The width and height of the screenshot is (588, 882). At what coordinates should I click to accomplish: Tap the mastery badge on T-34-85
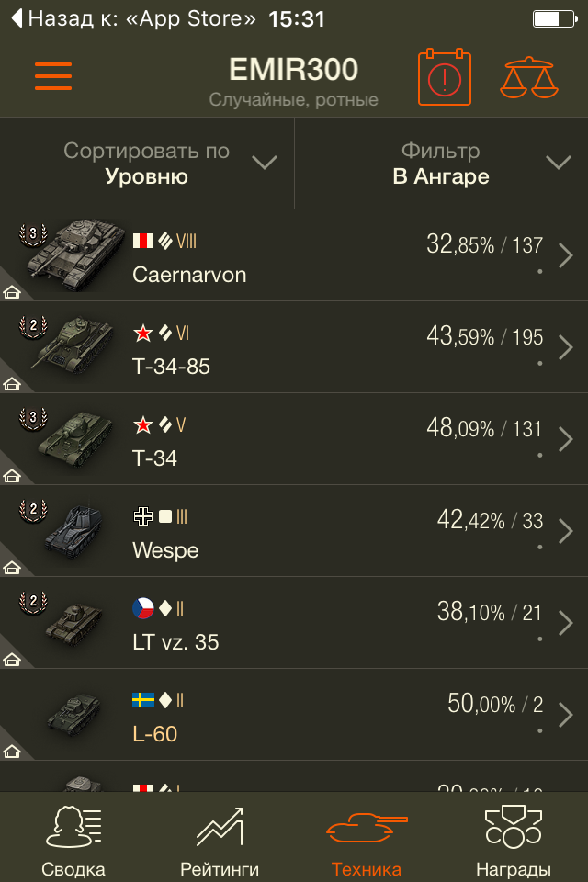[x=33, y=325]
